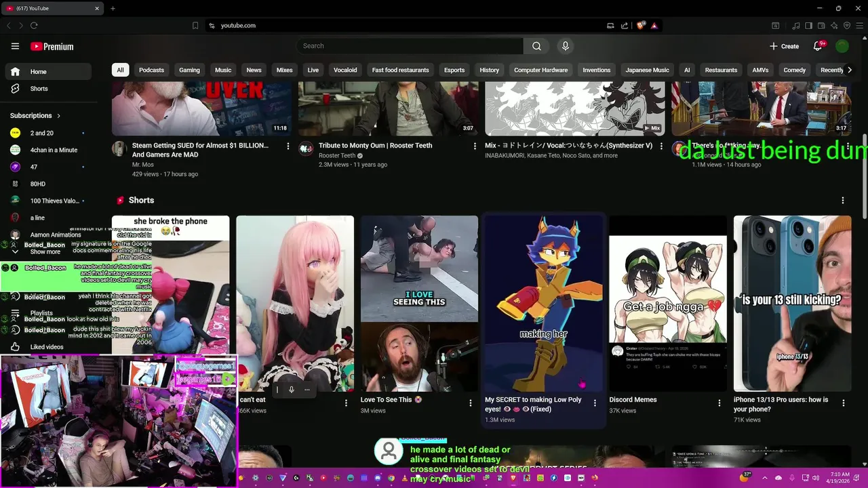Open the Brave VPN shield icon
This screenshot has height=488, width=868.
point(847,26)
